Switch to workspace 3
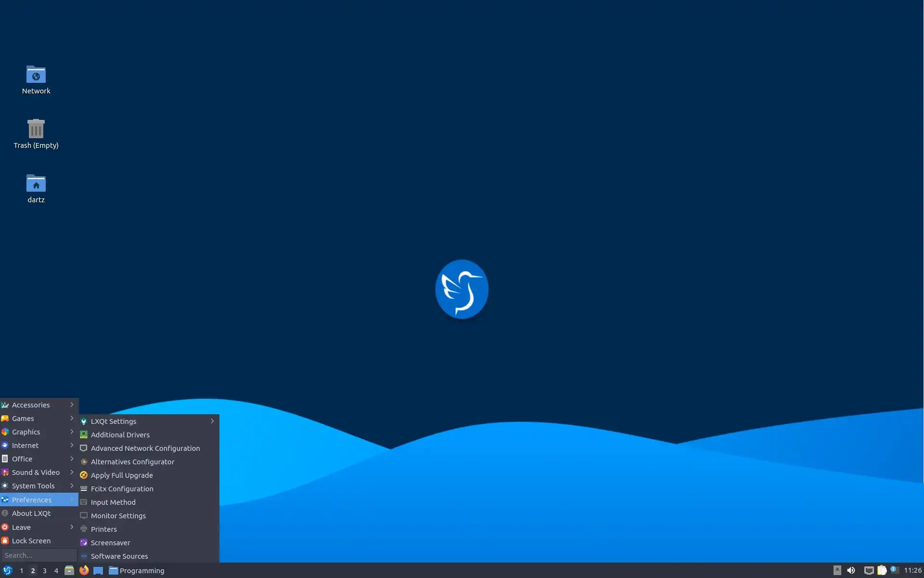The height and width of the screenshot is (578, 924). point(44,570)
